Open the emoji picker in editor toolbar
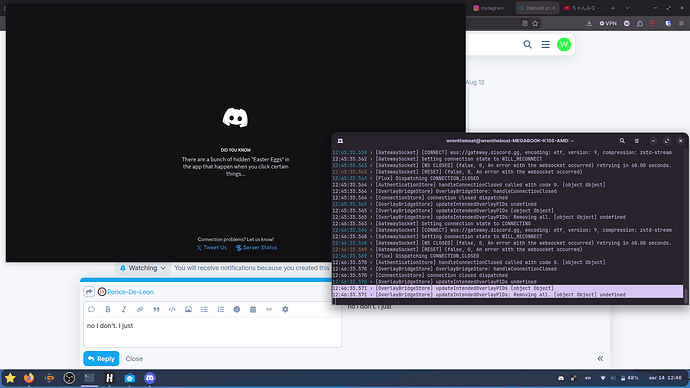The height and width of the screenshot is (388, 690). [237, 309]
